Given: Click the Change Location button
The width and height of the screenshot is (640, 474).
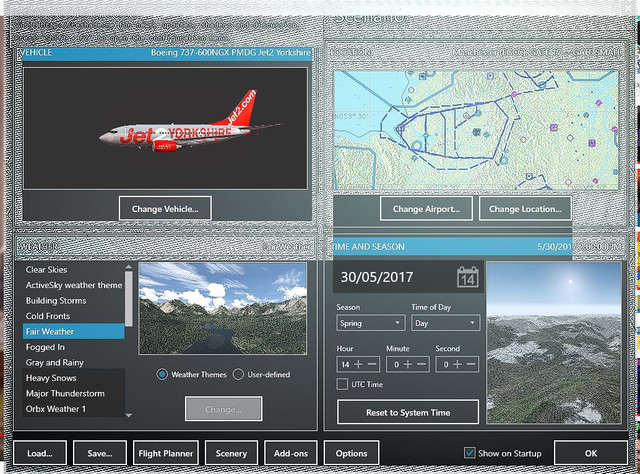Looking at the screenshot, I should tap(525, 209).
